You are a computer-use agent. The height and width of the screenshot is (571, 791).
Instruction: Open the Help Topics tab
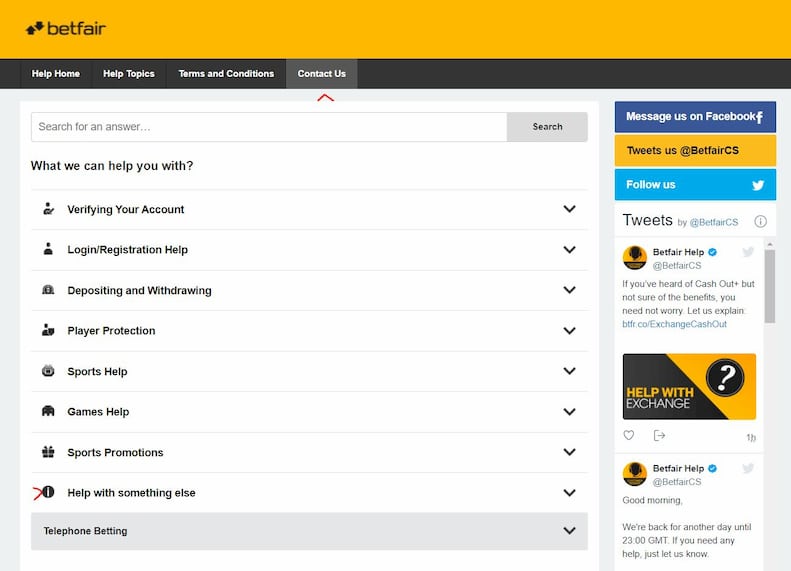coord(129,74)
